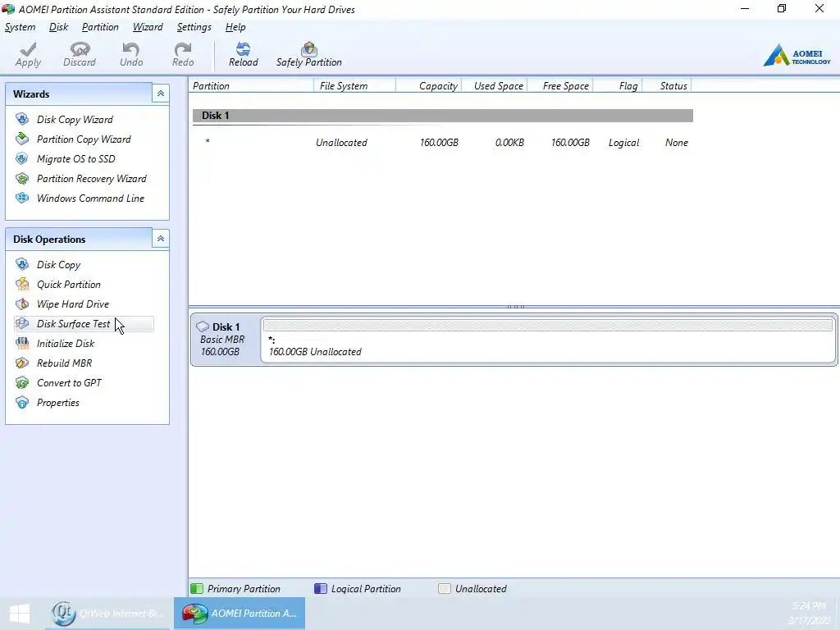Click the taskbar clock

point(809,614)
